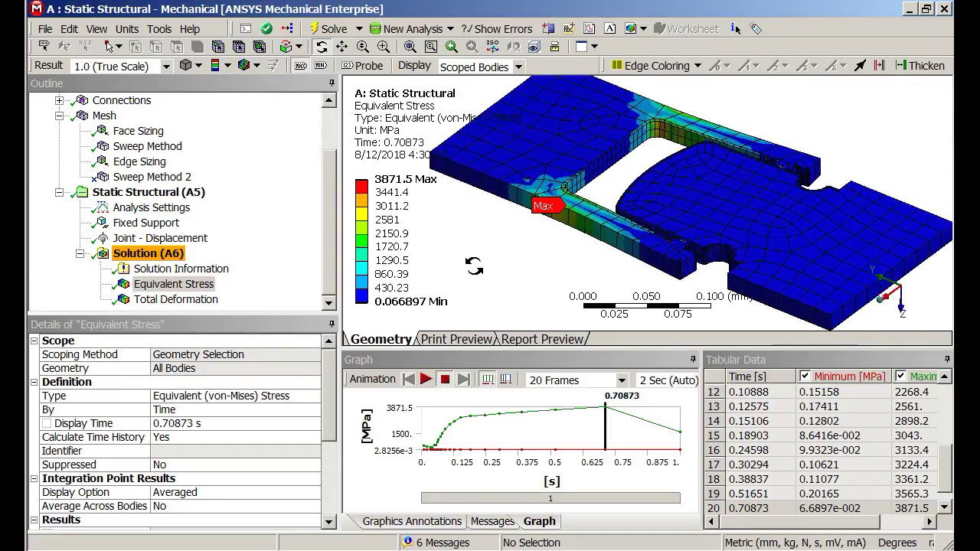Open the Help menu
The width and height of the screenshot is (980, 551).
point(190,29)
